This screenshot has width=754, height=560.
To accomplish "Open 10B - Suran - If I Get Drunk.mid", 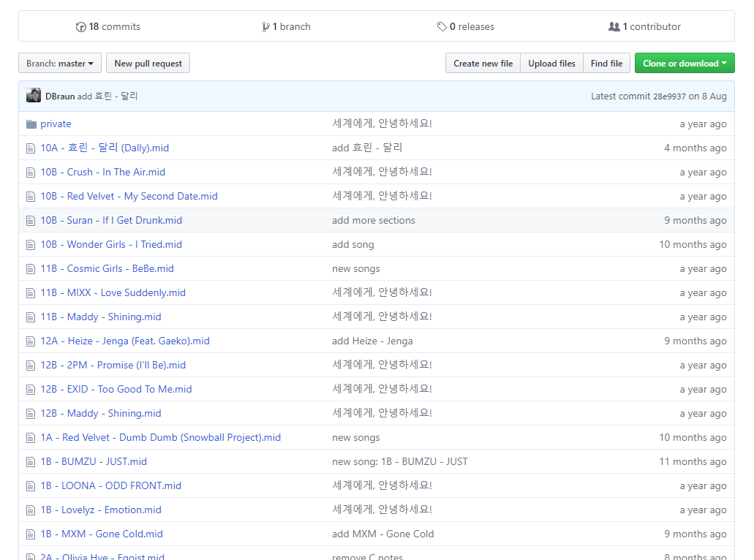I will pos(111,219).
